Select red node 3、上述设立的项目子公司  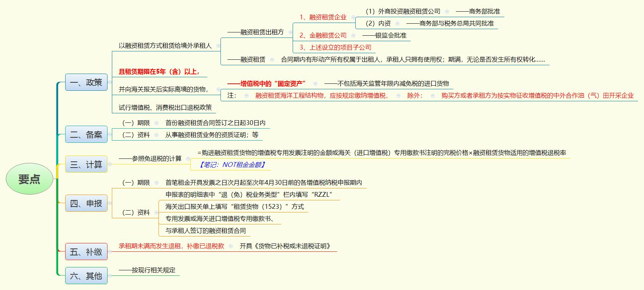tap(335, 47)
